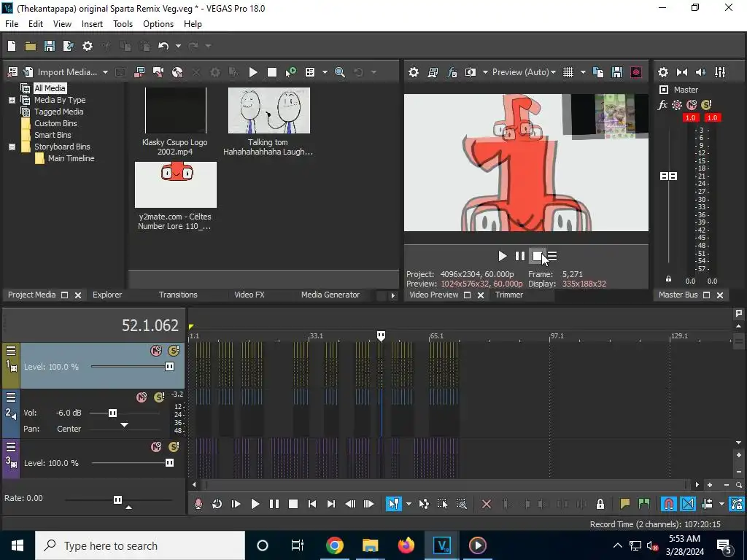Open the Video FX tab

click(x=249, y=295)
